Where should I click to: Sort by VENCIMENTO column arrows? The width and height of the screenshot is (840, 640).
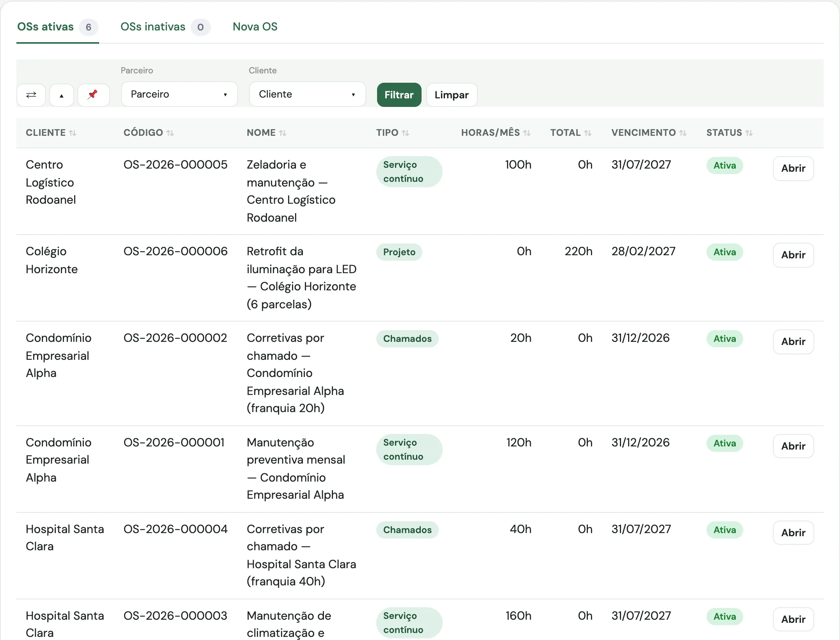tap(683, 133)
